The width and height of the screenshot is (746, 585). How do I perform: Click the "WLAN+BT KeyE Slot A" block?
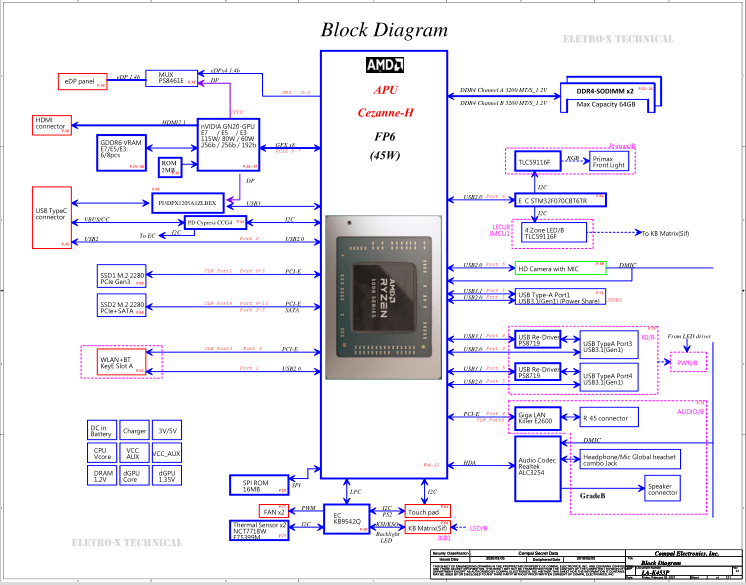click(x=121, y=362)
